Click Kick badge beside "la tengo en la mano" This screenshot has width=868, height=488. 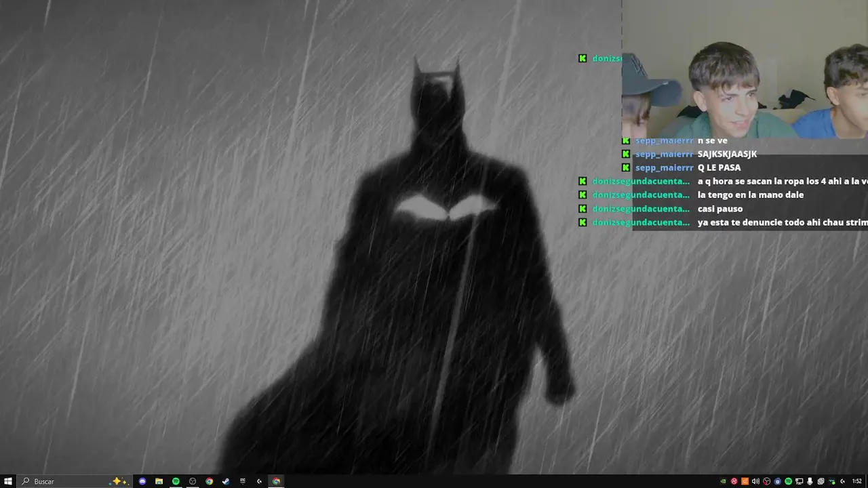(583, 195)
